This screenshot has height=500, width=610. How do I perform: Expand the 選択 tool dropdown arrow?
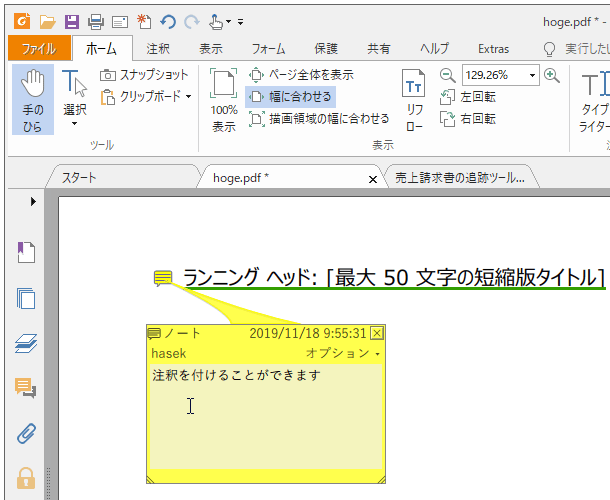(74, 124)
